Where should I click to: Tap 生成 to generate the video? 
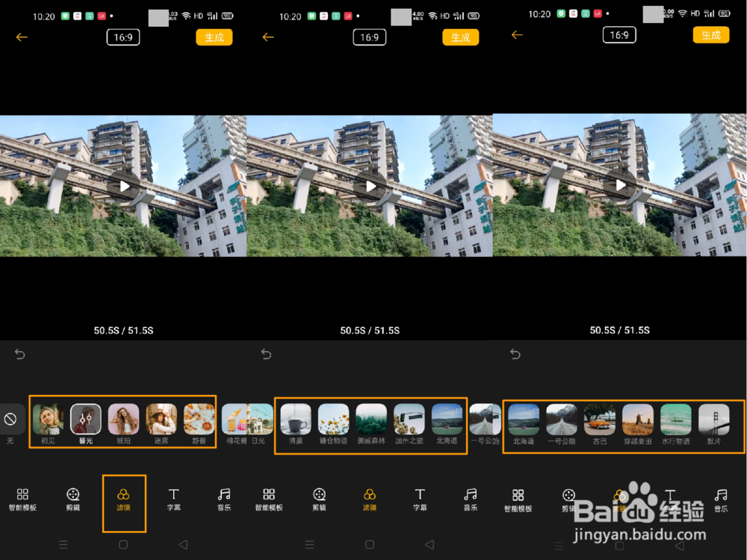tap(214, 36)
